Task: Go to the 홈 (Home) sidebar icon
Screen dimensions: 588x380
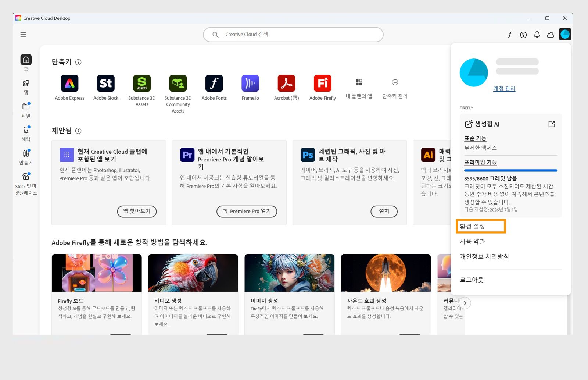Action: click(x=26, y=60)
